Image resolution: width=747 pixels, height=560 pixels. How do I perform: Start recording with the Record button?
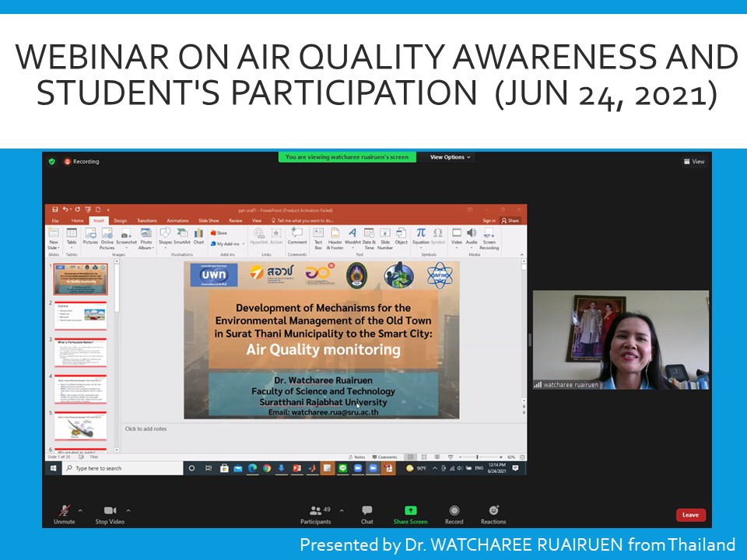click(x=454, y=512)
